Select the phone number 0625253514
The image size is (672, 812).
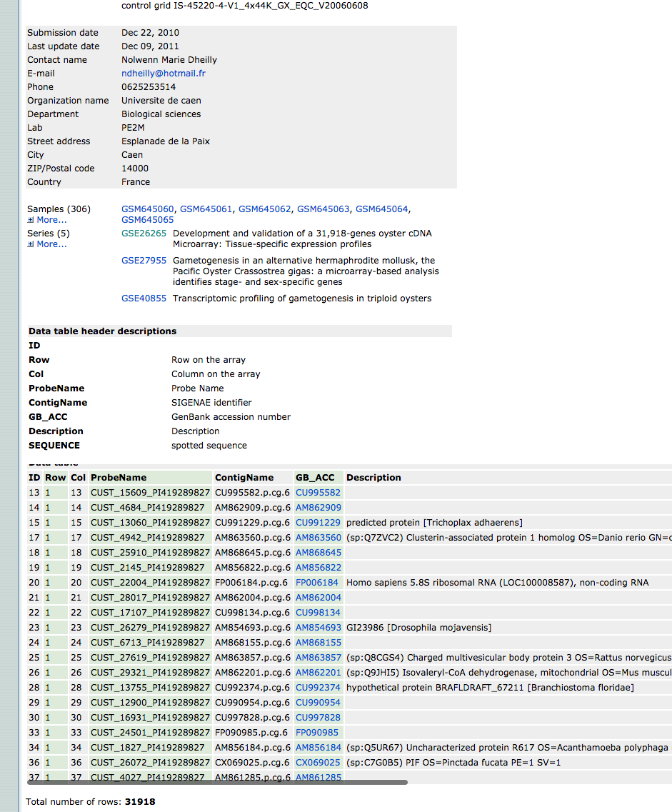click(149, 87)
